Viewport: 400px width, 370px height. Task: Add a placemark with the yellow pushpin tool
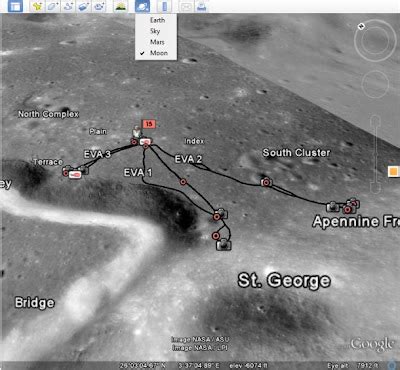point(37,6)
